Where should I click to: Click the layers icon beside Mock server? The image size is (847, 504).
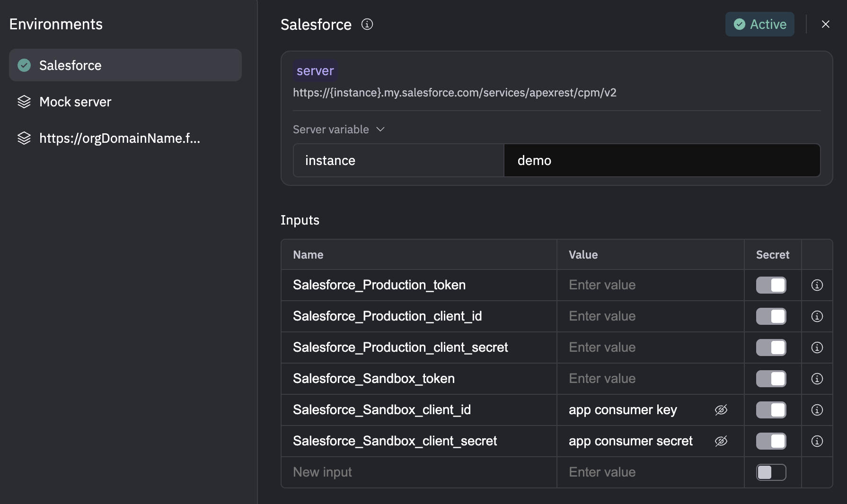point(24,102)
